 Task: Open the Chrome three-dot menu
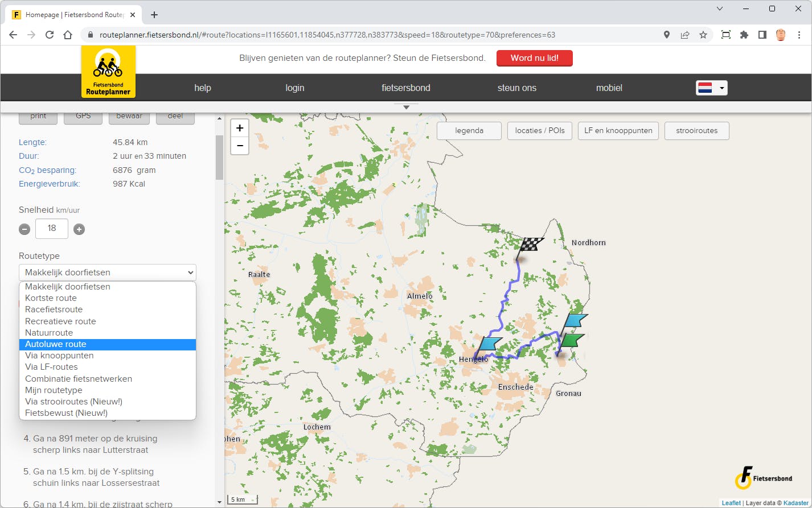[x=798, y=35]
